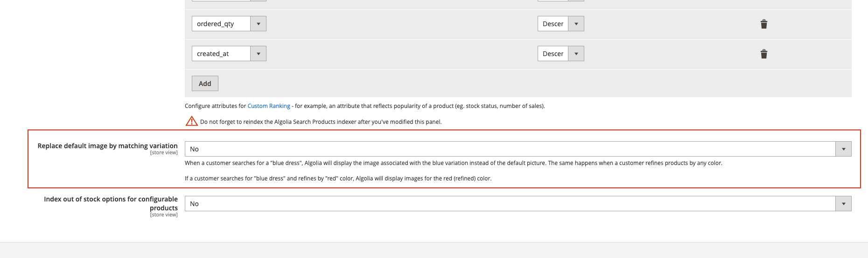Screen dimensions: 868x258
Task: Open the Custom Ranking documentation link
Action: [269, 106]
